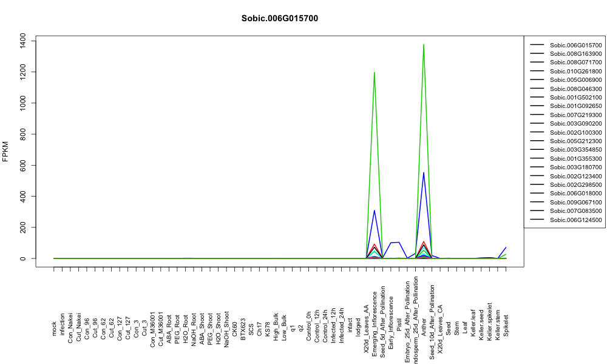Click the FPKM y-axis label
This screenshot has height=364, width=607.
(x=5, y=151)
